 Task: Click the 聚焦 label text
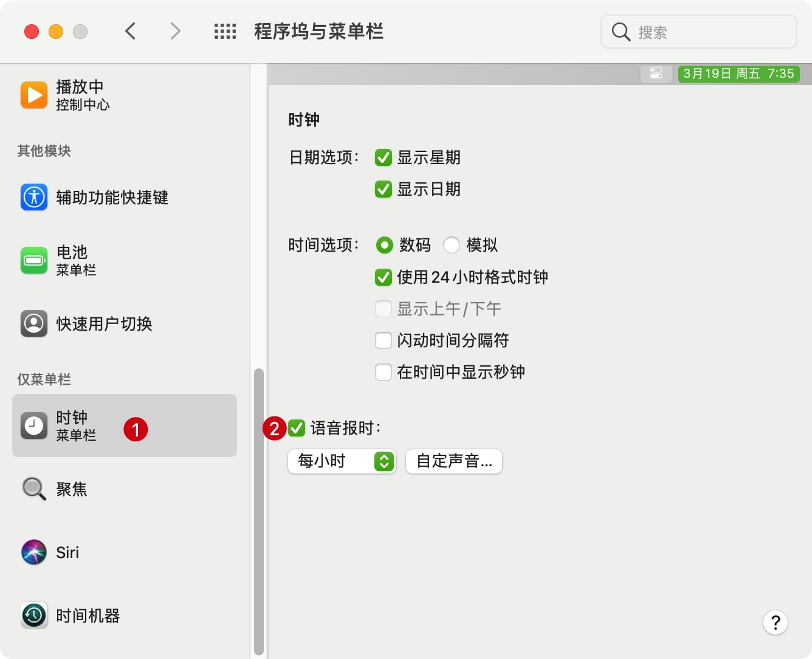coord(72,489)
